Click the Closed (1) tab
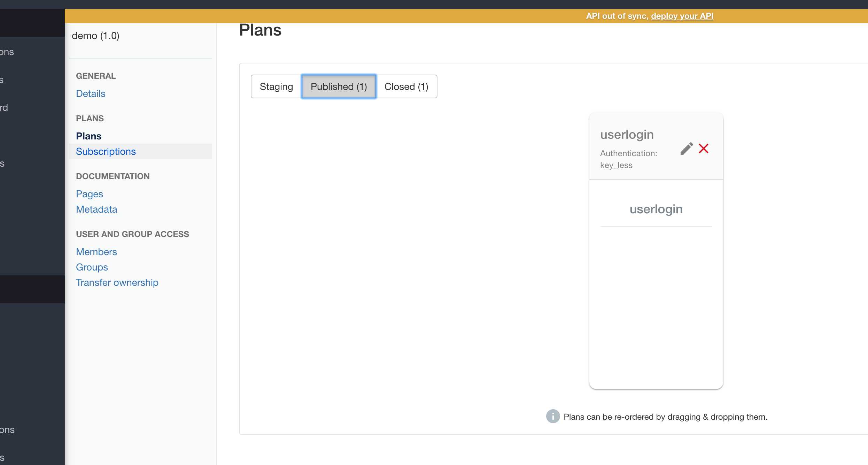Image resolution: width=868 pixels, height=465 pixels. click(406, 86)
